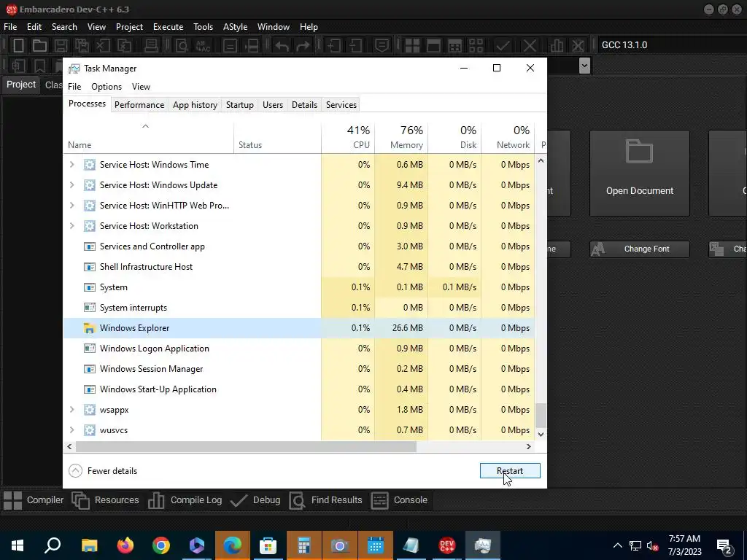The height and width of the screenshot is (560, 747).
Task: Open the Services tab
Action: click(341, 105)
